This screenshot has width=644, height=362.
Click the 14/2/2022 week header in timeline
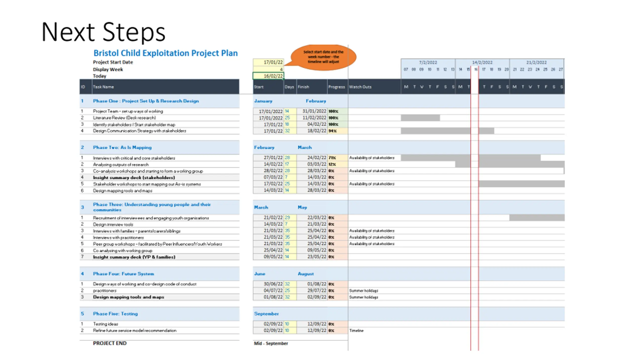[482, 62]
